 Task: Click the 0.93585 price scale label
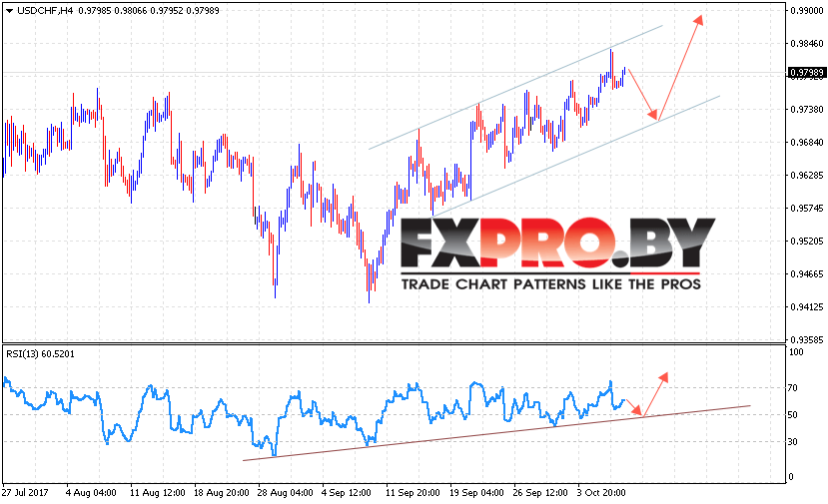807,340
